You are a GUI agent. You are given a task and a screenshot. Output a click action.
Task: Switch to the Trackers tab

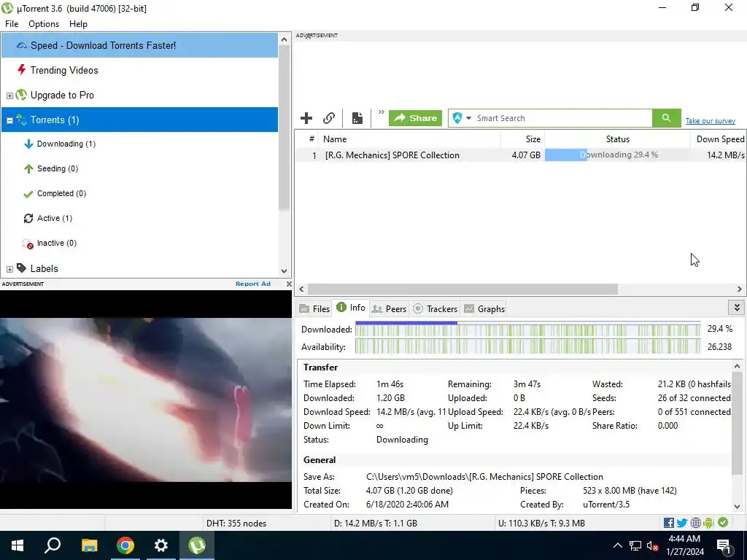[435, 308]
